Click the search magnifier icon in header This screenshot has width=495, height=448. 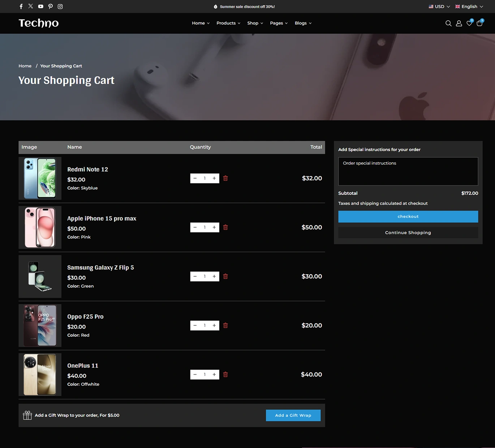448,23
